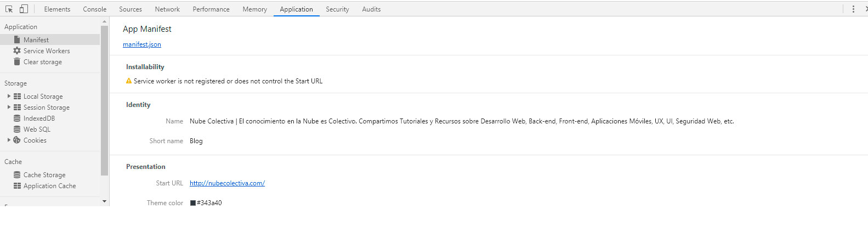
Task: Switch to the Audits tab
Action: [371, 9]
